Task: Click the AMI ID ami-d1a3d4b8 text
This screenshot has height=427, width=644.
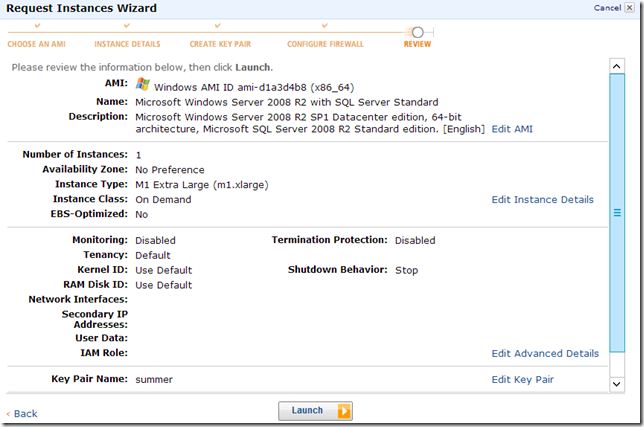Action: coord(254,87)
